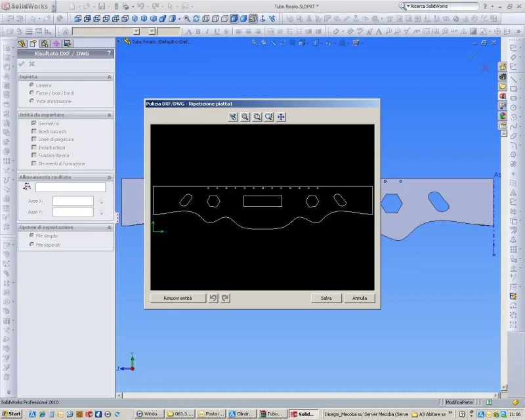This screenshot has width=525, height=420.
Task: Click the Rotate View toolbar icon
Action: [196, 18]
